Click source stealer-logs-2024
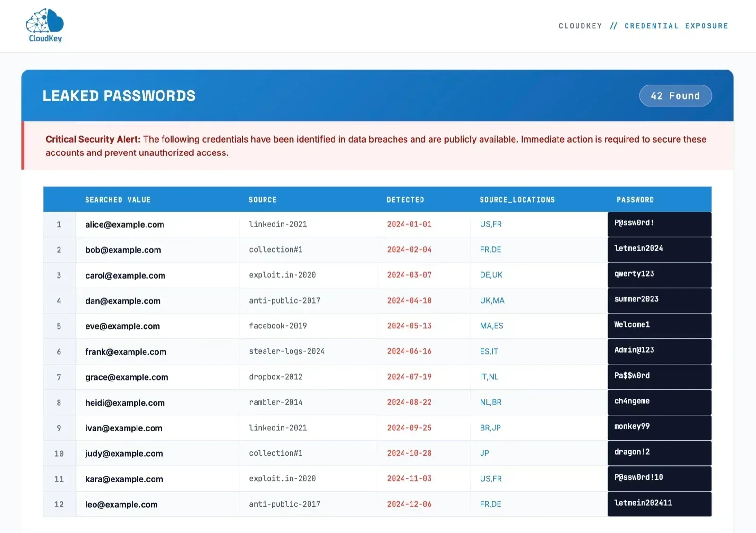The width and height of the screenshot is (756, 533). (x=287, y=351)
